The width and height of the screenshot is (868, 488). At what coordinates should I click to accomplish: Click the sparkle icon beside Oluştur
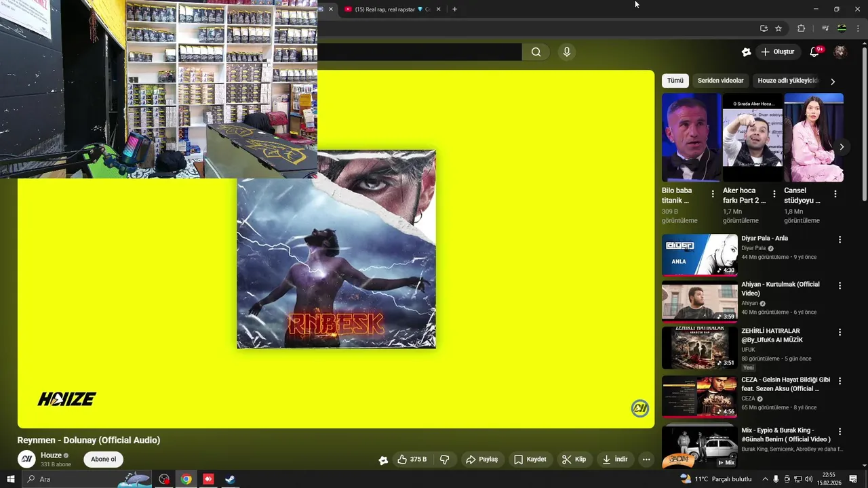(746, 52)
